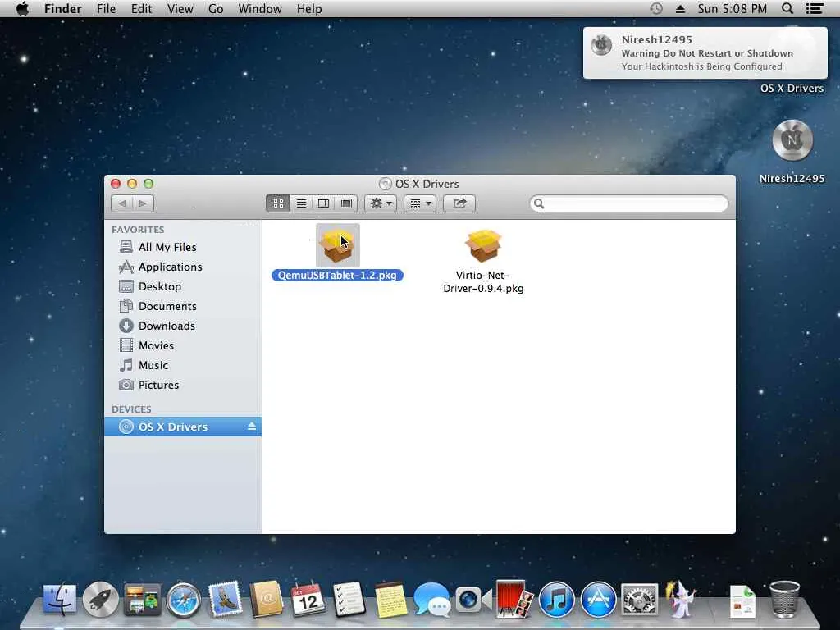Open yellow Notes icon in Dock
The height and width of the screenshot is (630, 840).
coord(390,600)
